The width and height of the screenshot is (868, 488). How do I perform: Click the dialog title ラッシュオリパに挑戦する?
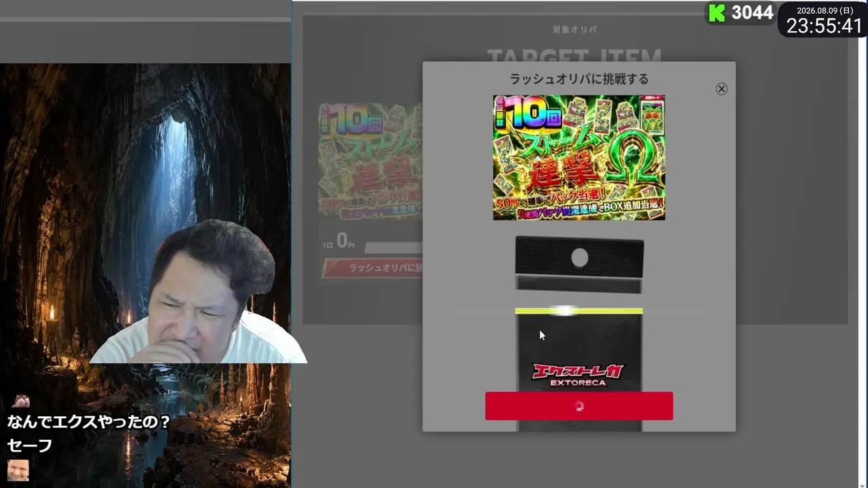pyautogui.click(x=579, y=79)
